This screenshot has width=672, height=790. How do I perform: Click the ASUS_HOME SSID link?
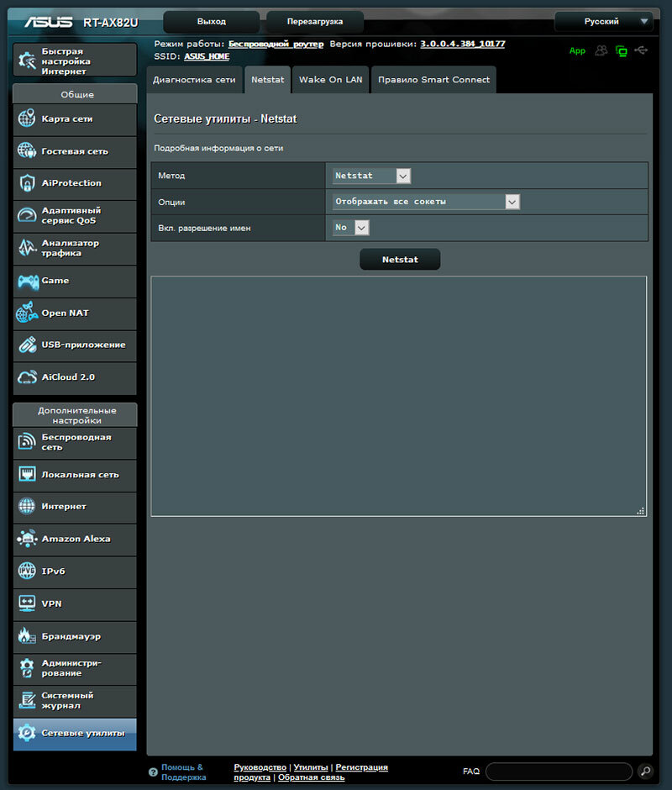tap(207, 56)
